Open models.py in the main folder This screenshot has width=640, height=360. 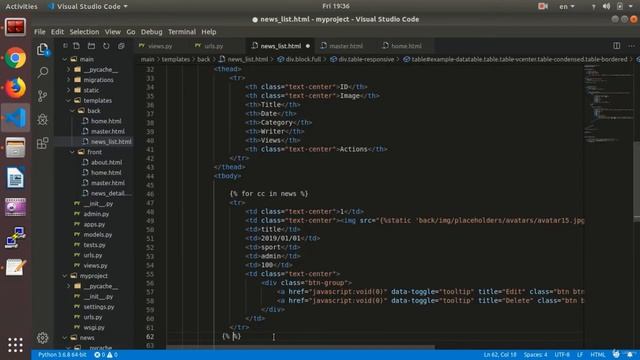click(x=98, y=235)
